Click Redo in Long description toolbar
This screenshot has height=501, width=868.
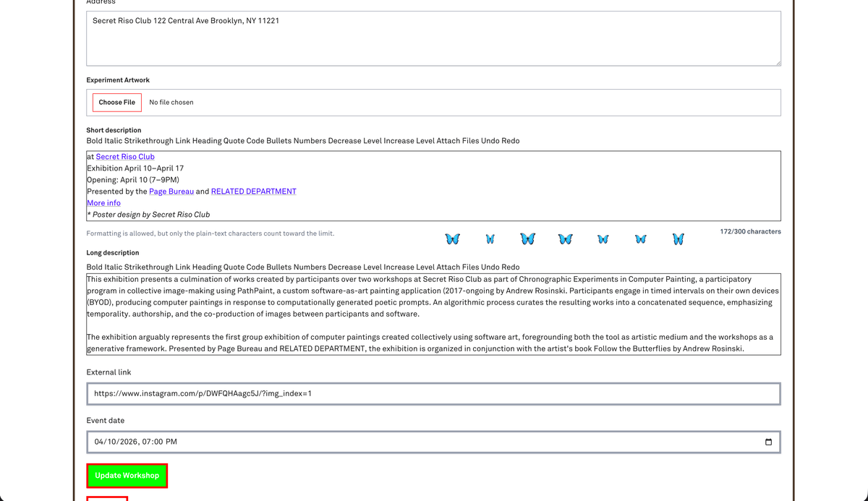pyautogui.click(x=510, y=267)
